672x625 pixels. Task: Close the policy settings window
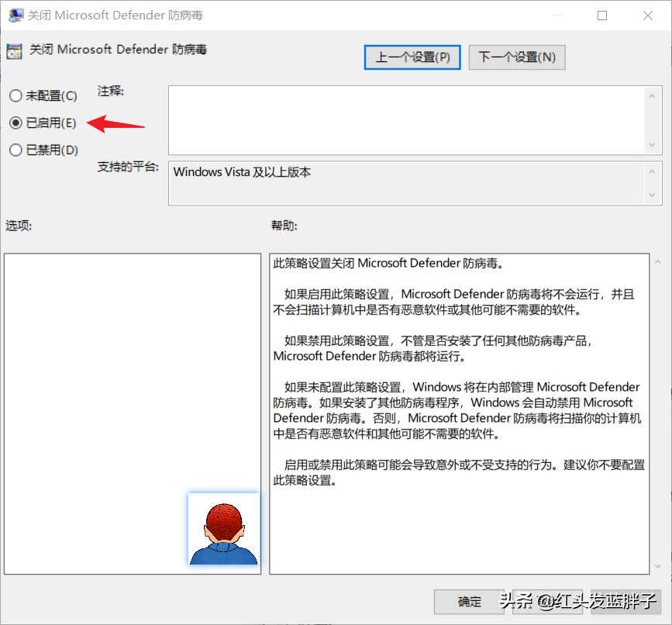pos(648,16)
